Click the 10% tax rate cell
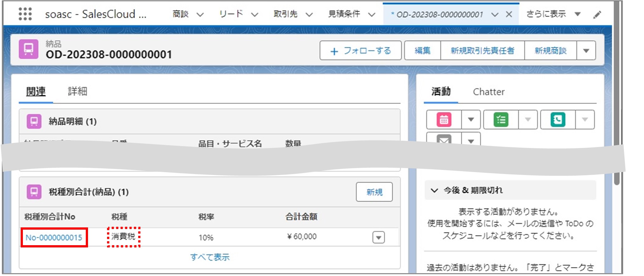Screen dimensions: 644x276 206,238
